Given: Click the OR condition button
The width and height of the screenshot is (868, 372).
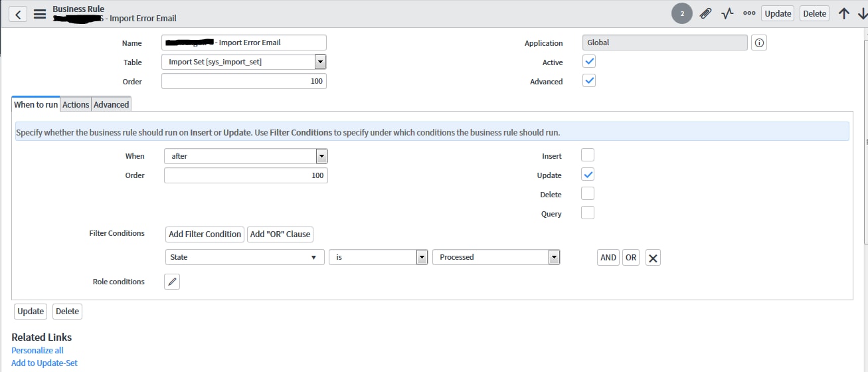Looking at the screenshot, I should coord(631,258).
